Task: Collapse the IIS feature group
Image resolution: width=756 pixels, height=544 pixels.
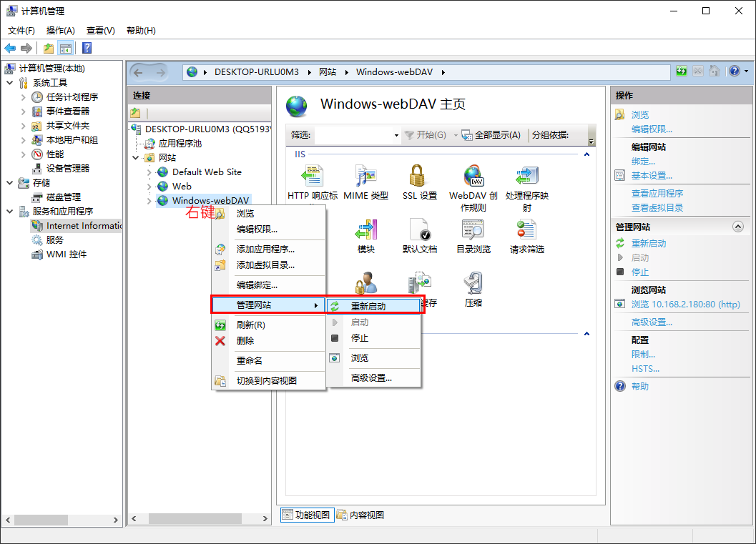Action: [x=586, y=154]
